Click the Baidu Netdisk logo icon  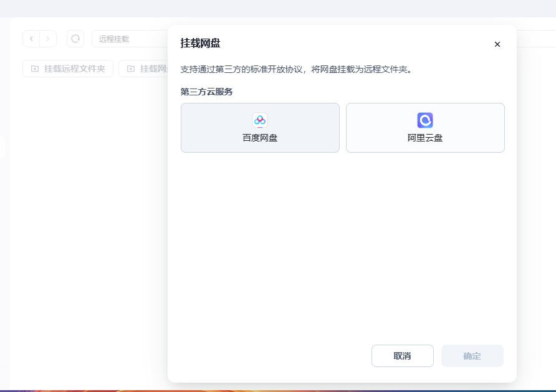click(260, 120)
